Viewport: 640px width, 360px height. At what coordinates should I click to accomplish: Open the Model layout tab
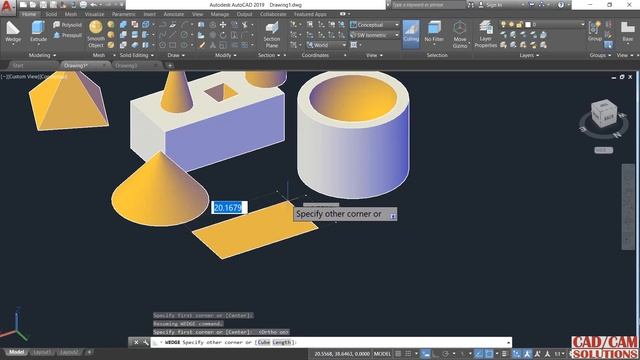click(x=16, y=352)
